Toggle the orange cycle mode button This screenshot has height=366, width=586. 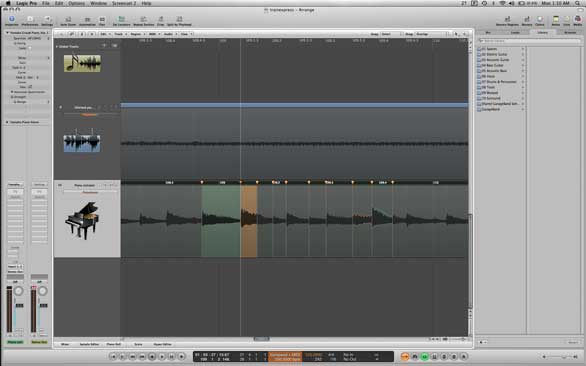tap(405, 357)
